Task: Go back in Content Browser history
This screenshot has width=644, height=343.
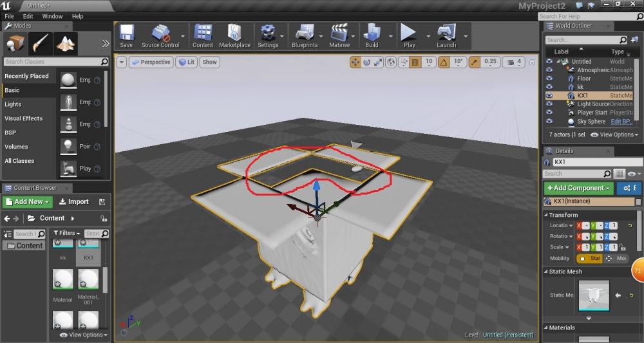Action: click(x=7, y=218)
